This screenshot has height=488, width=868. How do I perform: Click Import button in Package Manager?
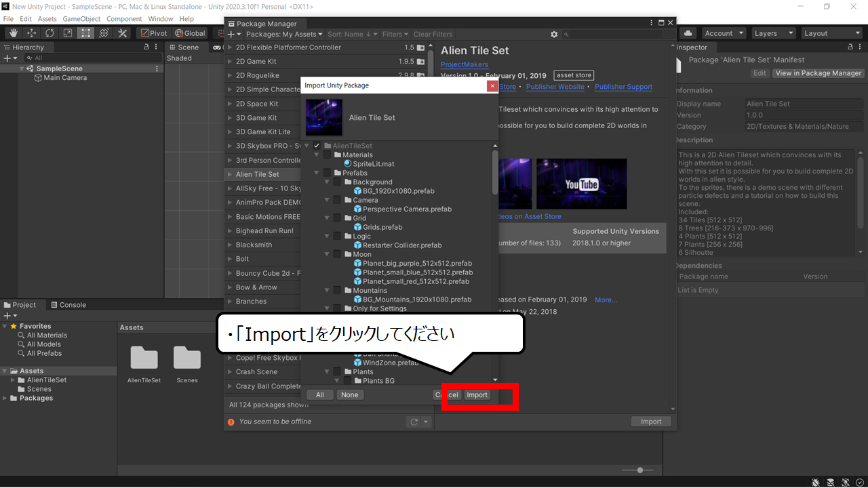pos(651,422)
